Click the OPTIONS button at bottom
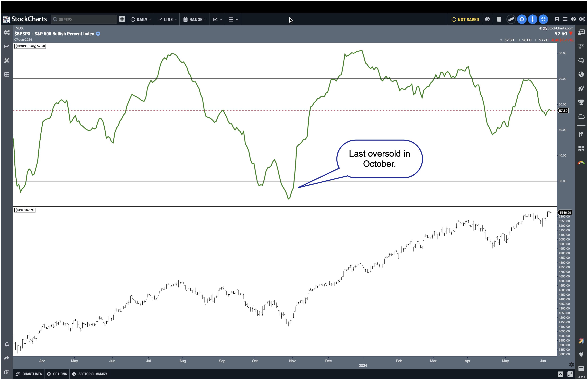588x380 pixels. [57, 374]
